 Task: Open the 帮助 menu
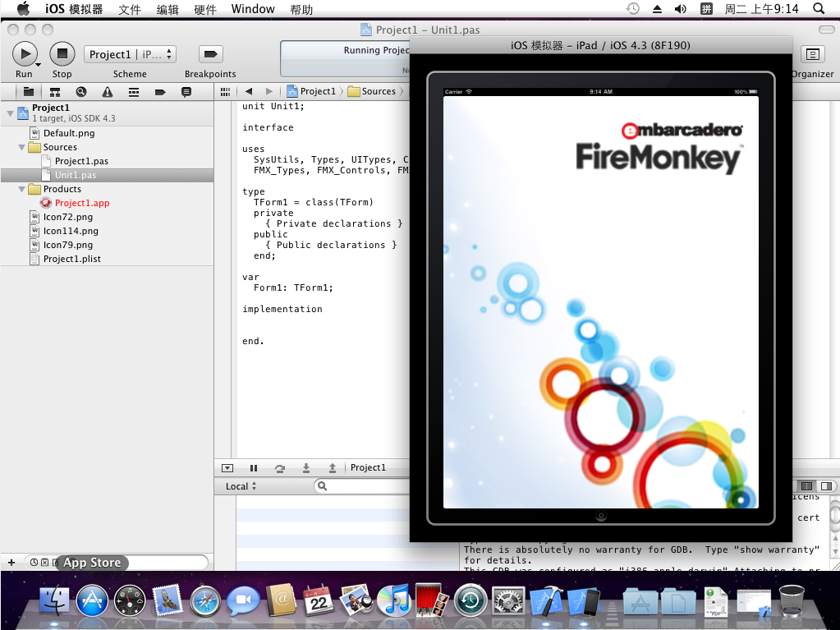[x=301, y=9]
